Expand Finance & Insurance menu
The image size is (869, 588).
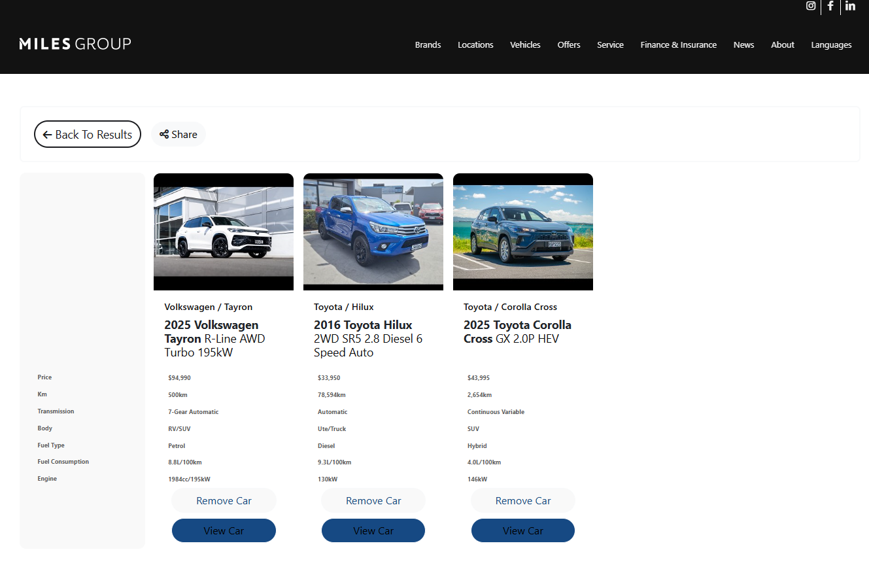pyautogui.click(x=678, y=44)
